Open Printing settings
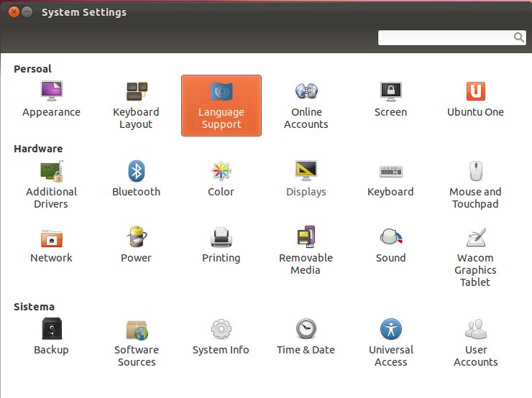 (221, 245)
